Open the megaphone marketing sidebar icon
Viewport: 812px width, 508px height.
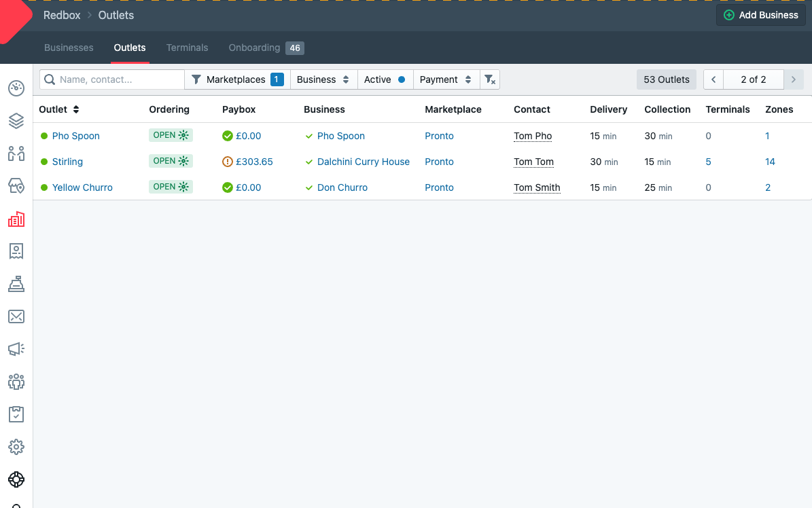tap(16, 349)
